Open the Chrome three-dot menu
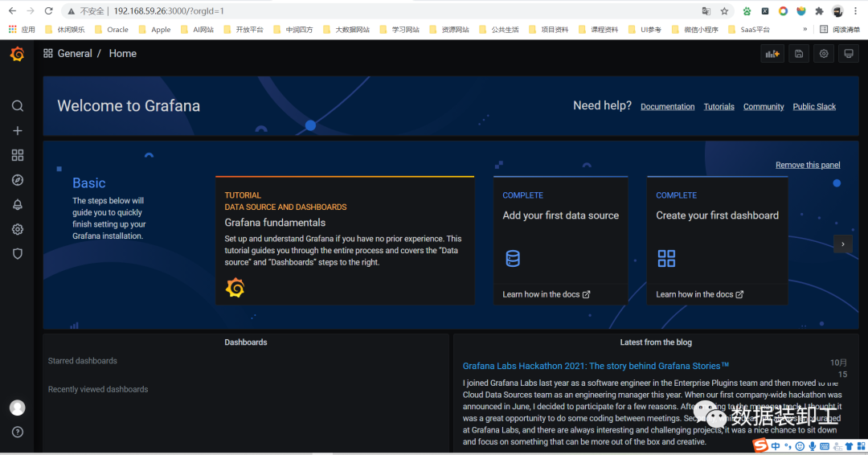Viewport: 868px width, 455px height. tap(855, 11)
